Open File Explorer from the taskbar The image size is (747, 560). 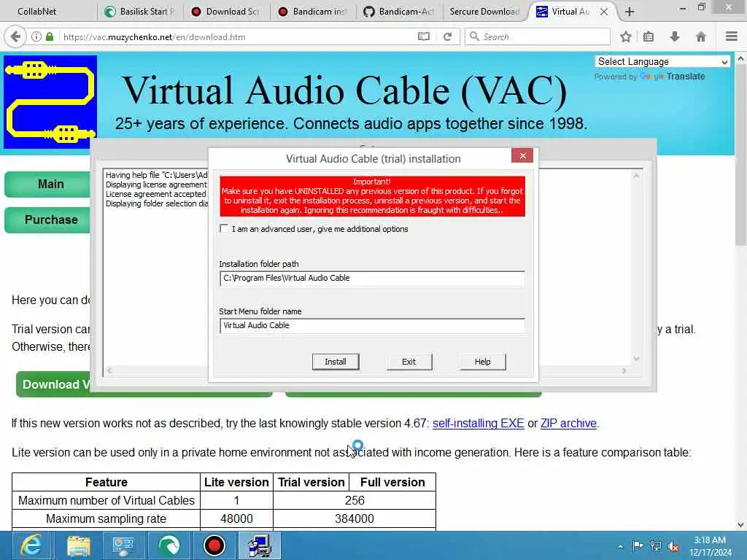[x=78, y=545]
